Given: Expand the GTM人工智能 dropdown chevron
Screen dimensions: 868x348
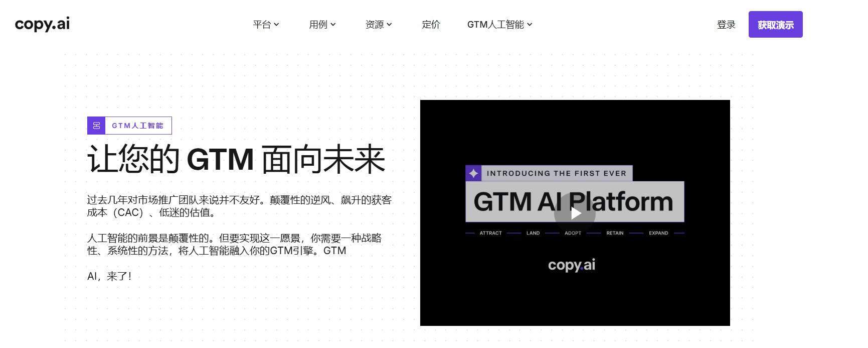Looking at the screenshot, I should [x=530, y=25].
